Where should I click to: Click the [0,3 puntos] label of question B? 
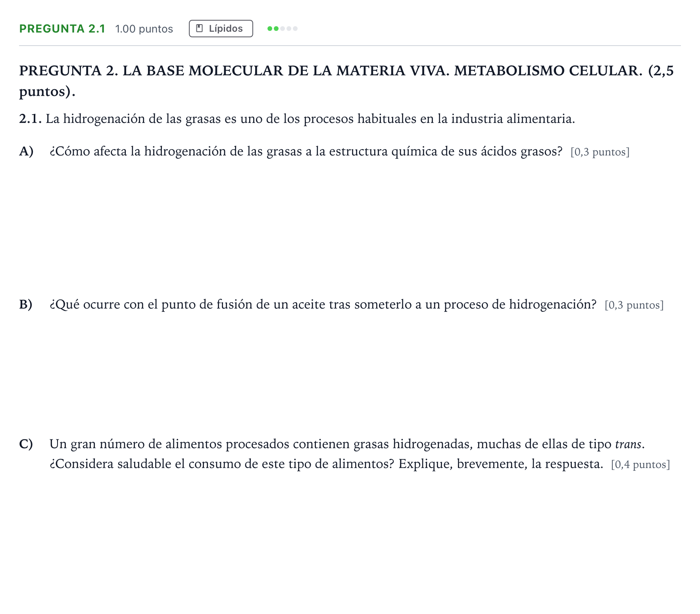(x=634, y=305)
